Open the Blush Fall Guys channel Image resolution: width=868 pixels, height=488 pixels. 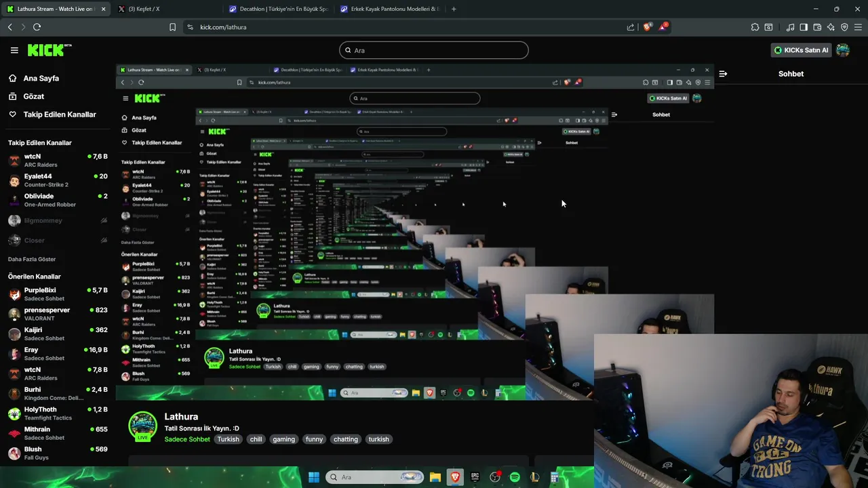pyautogui.click(x=58, y=453)
